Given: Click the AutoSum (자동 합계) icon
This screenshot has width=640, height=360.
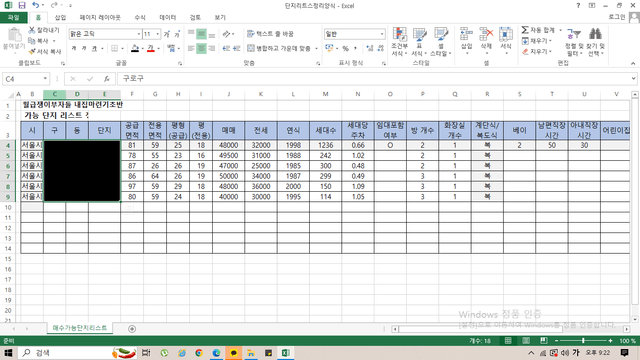Looking at the screenshot, I should (525, 30).
